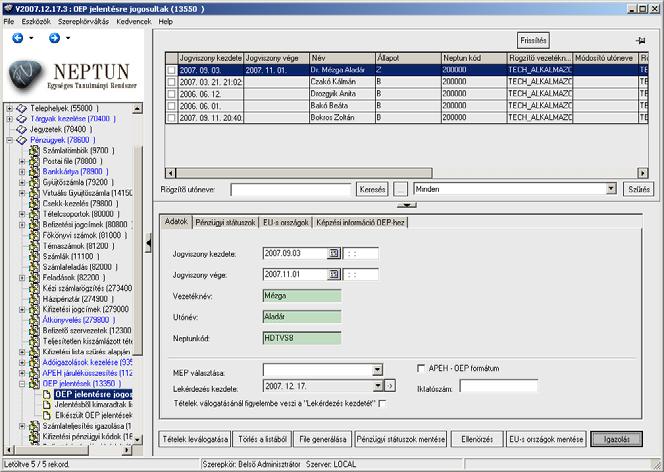
Task: Click the blue back navigation arrow
Action: 17,38
